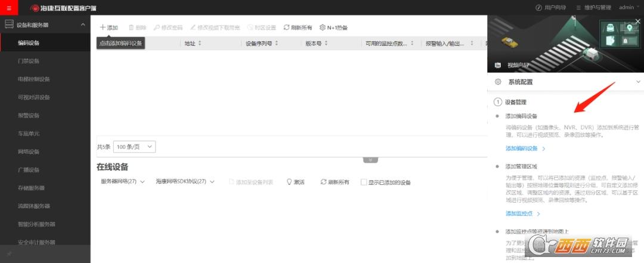Select 网络设备 in the sidebar
644x263 pixels.
45,151
